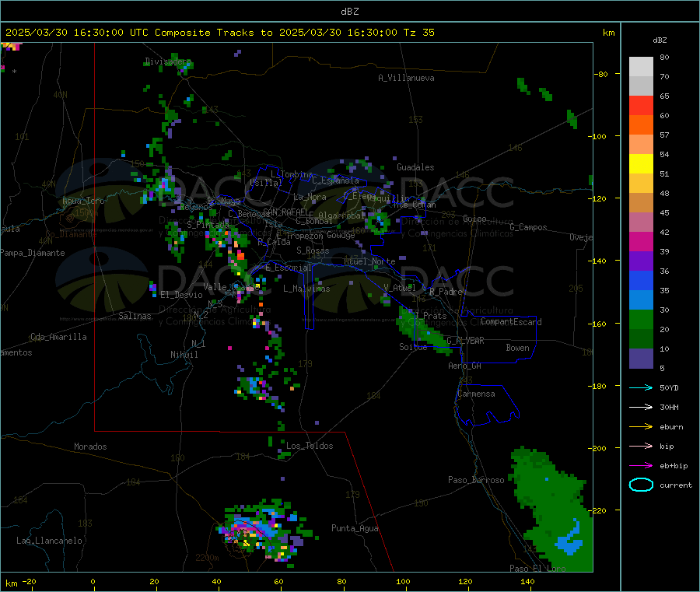This screenshot has height=592, width=700.
Task: Click the pink bip arrow legend symbol
Action: tap(641, 446)
